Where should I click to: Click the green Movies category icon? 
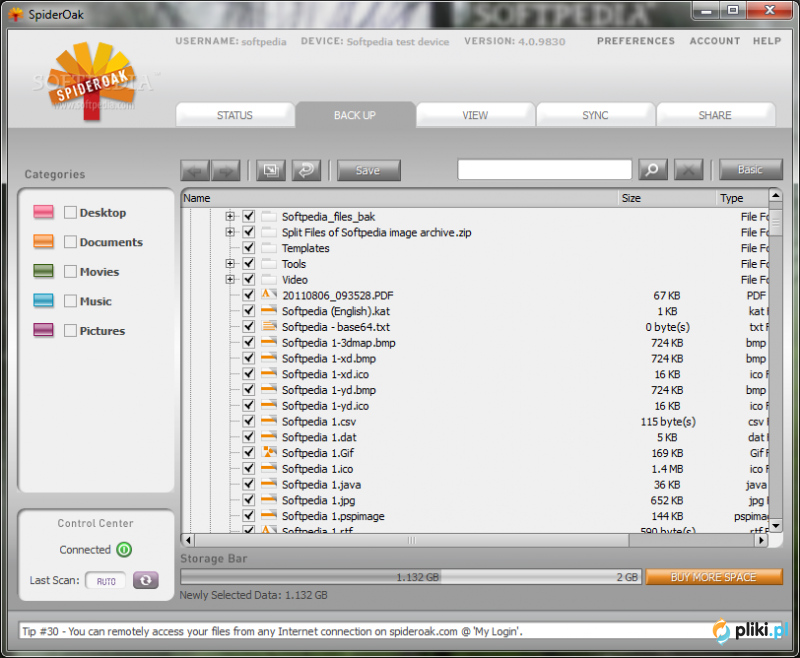coord(43,270)
